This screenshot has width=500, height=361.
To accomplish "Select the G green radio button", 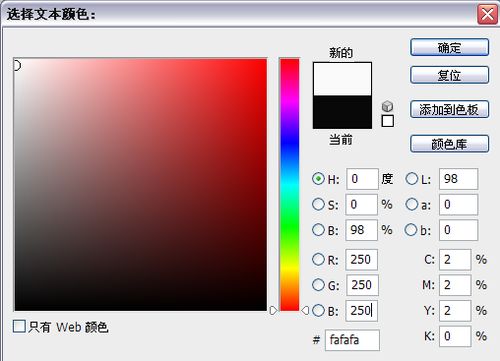I will pos(318,285).
